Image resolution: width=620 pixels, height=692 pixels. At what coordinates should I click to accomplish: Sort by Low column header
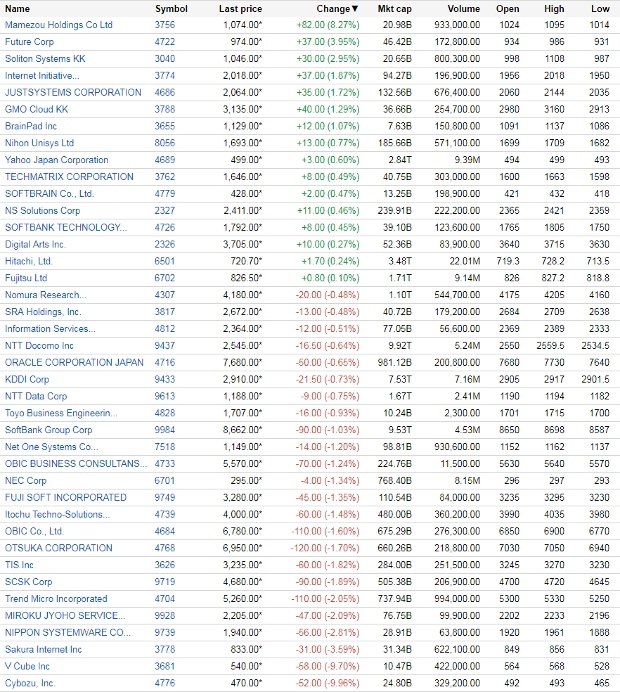(x=600, y=9)
